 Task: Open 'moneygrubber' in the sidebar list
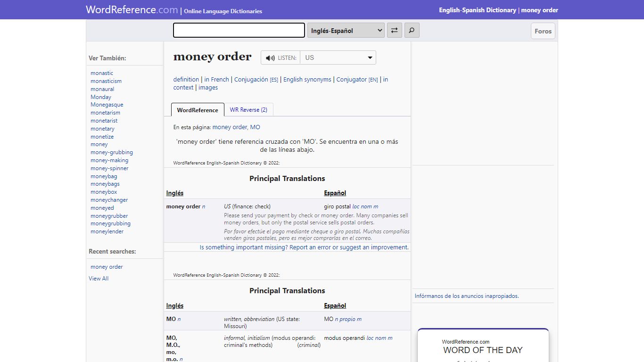(x=109, y=216)
